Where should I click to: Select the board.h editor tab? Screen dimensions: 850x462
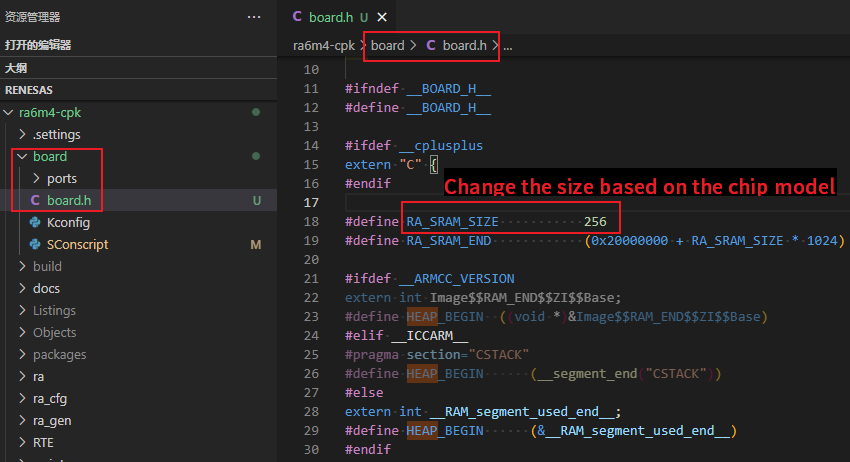coord(331,17)
